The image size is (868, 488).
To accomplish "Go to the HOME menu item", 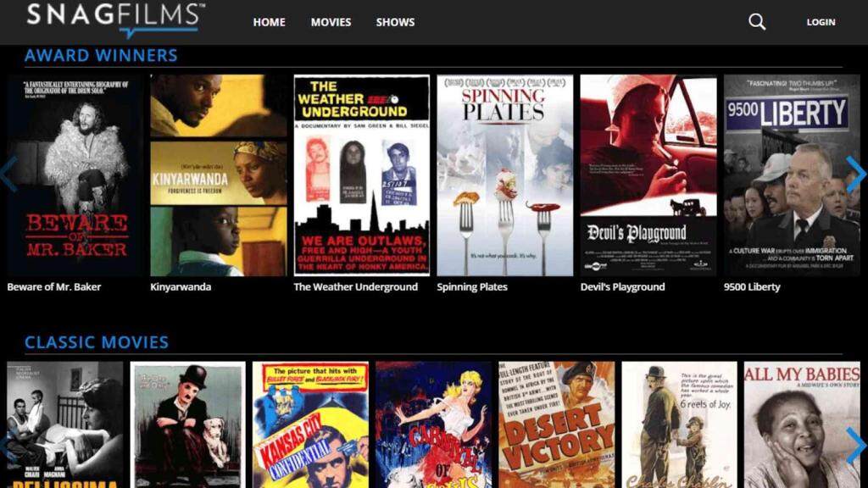I will pyautogui.click(x=269, y=22).
